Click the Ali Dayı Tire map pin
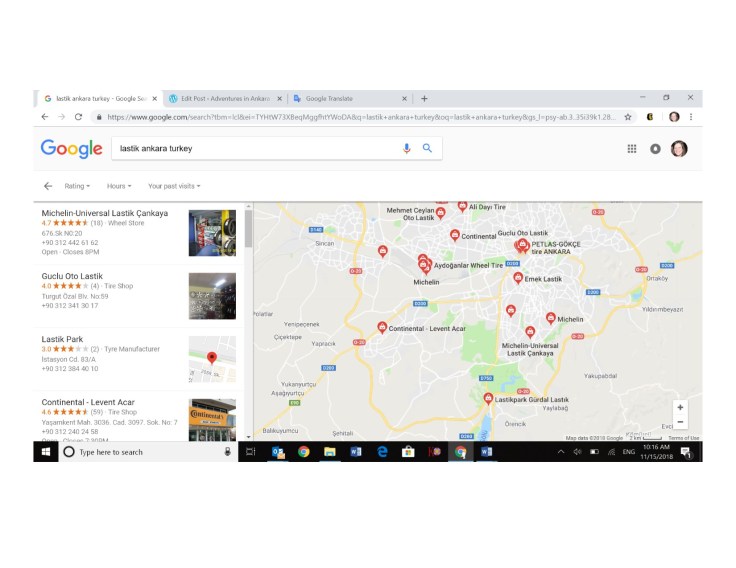Viewport: 736px width, 568px height. coord(462,206)
